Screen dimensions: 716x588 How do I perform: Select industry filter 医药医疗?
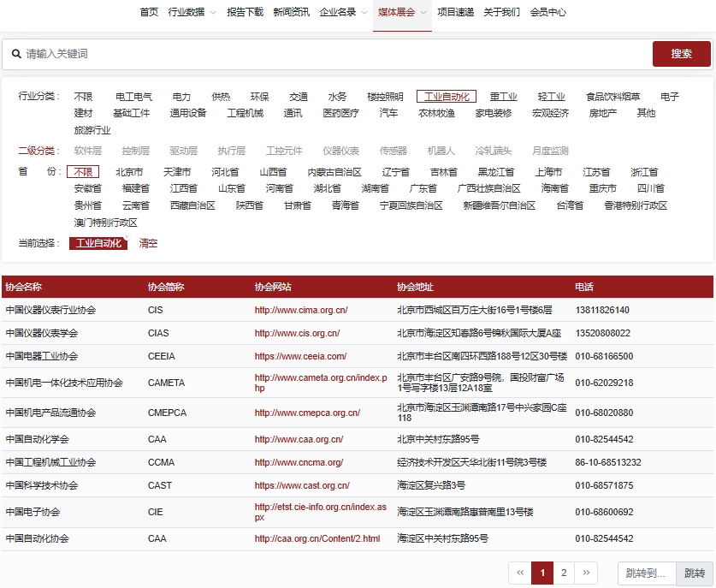coord(340,113)
